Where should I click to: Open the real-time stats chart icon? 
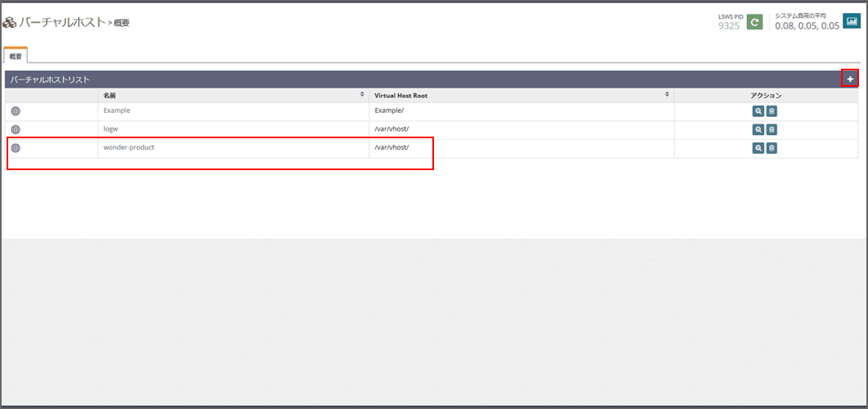(851, 21)
